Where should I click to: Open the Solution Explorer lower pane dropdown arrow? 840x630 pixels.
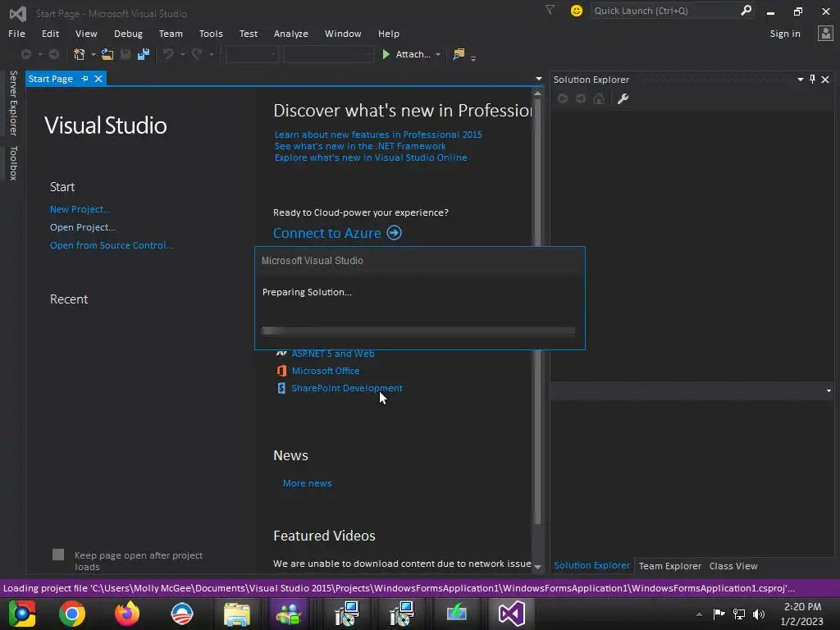click(829, 390)
